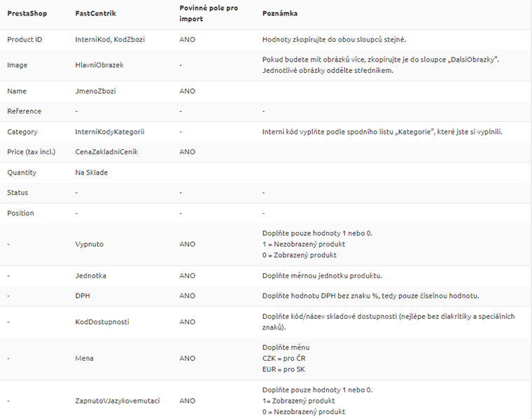Image resolution: width=532 pixels, height=419 pixels.
Task: Click the note "Hodnoty zkopírujte do obou sloupců stejné"
Action: coord(334,40)
